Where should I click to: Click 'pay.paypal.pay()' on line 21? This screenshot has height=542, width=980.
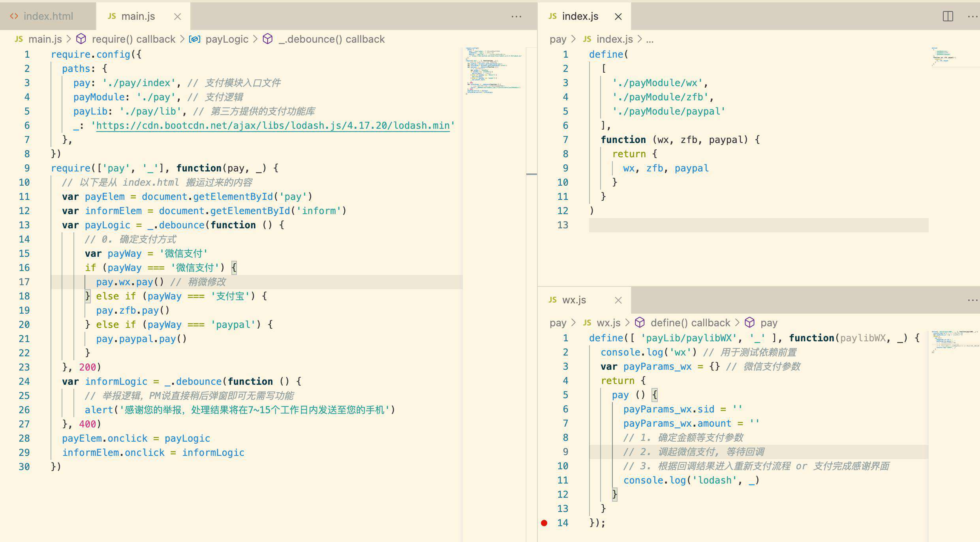(x=141, y=339)
